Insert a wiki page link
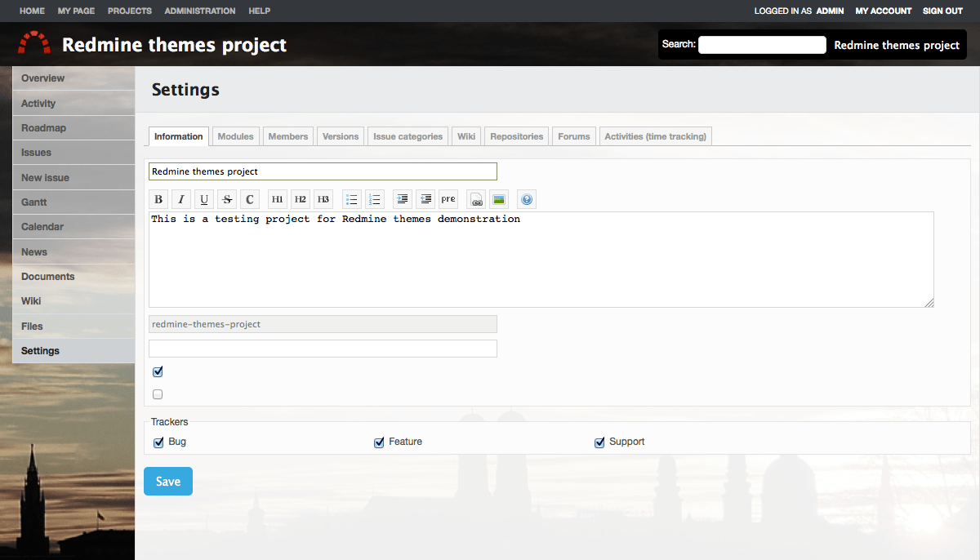 click(x=476, y=199)
